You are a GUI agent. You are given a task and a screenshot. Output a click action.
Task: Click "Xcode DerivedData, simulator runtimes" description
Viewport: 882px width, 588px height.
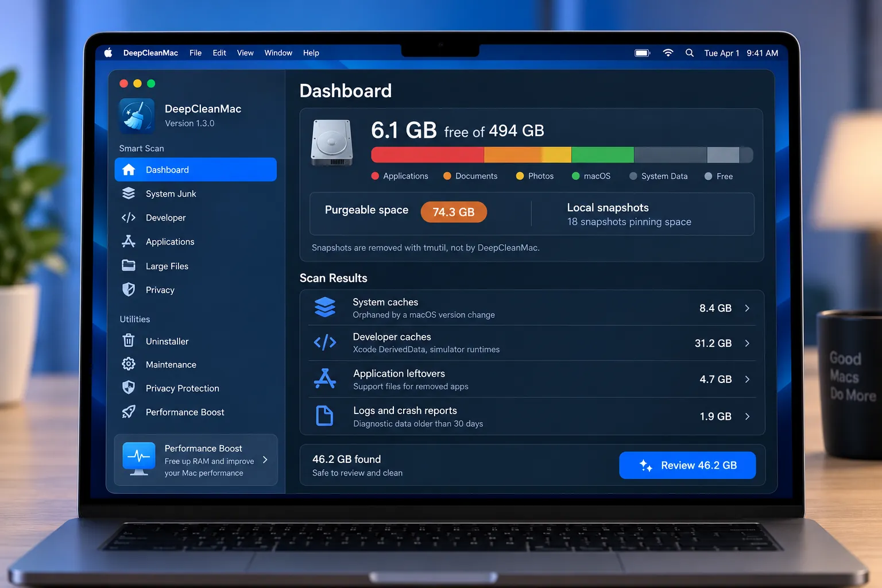tap(427, 350)
